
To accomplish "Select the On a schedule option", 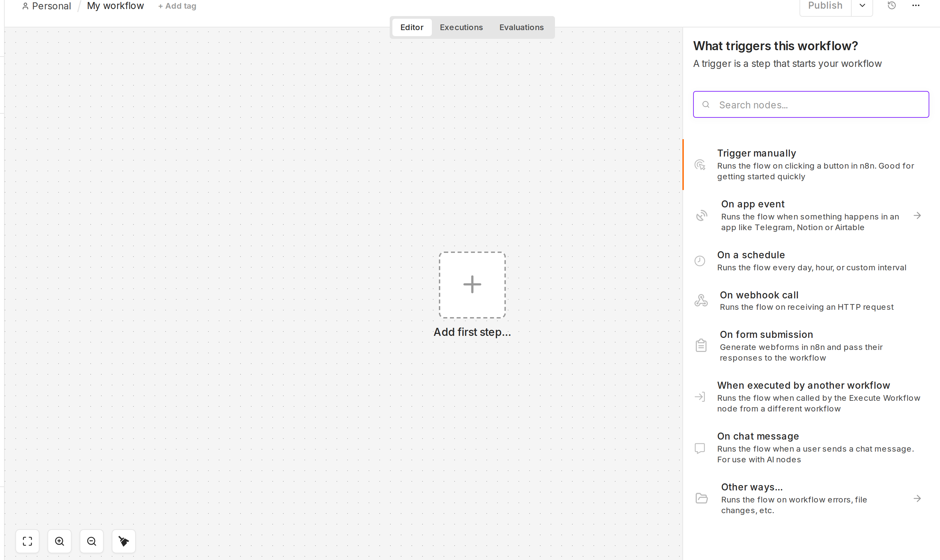I will click(x=811, y=261).
